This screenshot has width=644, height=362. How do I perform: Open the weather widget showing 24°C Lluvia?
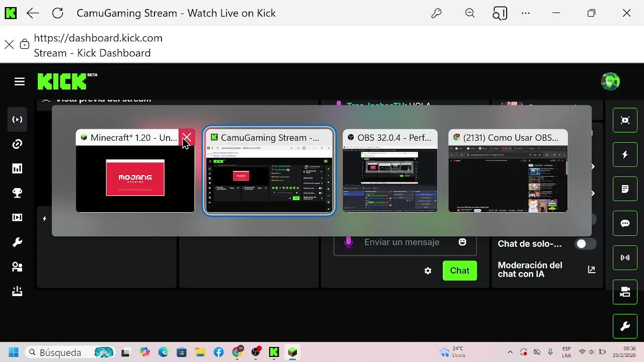pos(452,352)
